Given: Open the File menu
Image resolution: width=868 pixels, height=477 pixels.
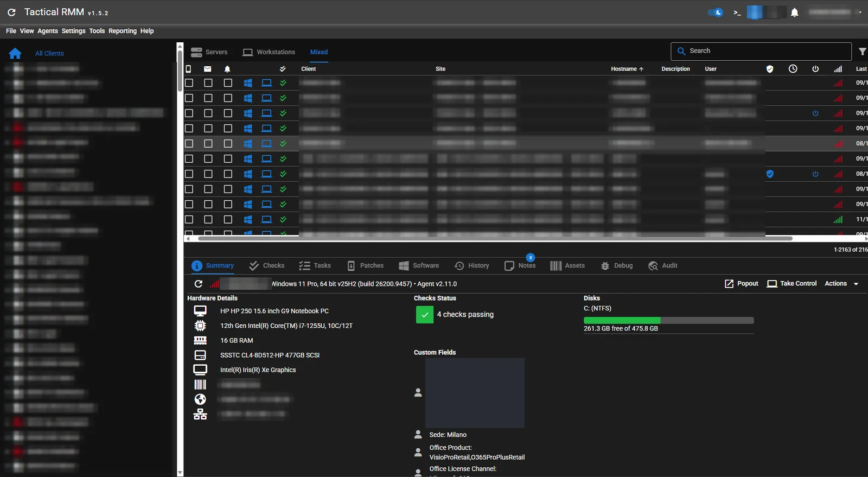Looking at the screenshot, I should [11, 31].
